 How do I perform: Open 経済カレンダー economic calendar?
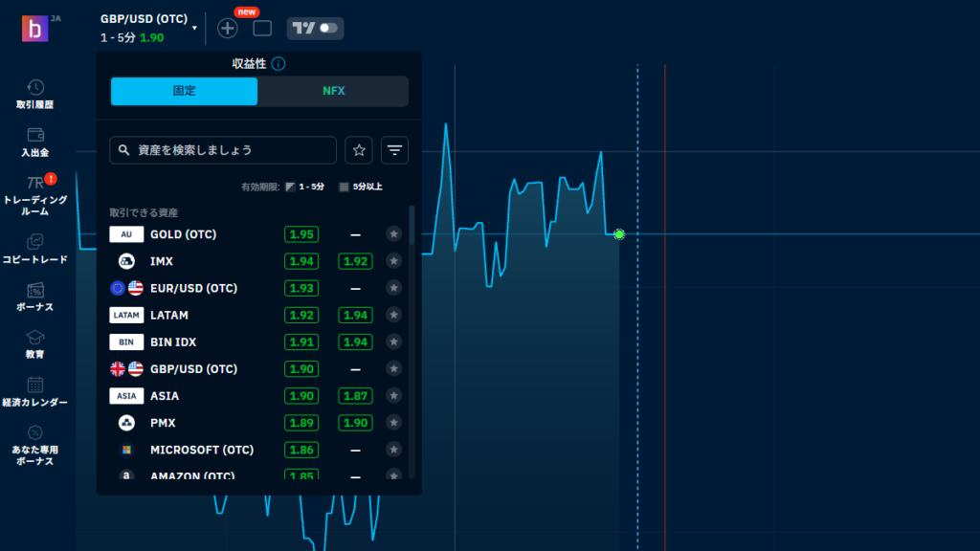coord(34,392)
